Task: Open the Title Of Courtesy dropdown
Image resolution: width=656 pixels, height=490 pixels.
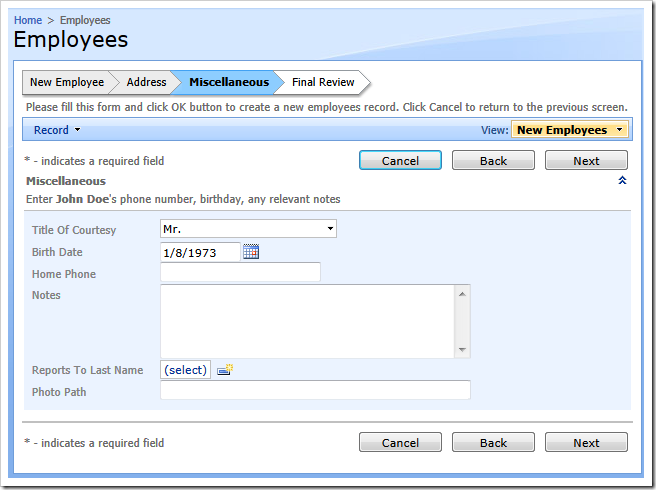Action: [x=248, y=229]
